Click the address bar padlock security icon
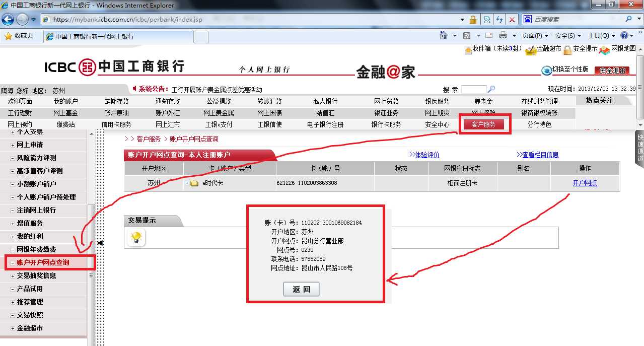644x346 pixels. coord(473,20)
